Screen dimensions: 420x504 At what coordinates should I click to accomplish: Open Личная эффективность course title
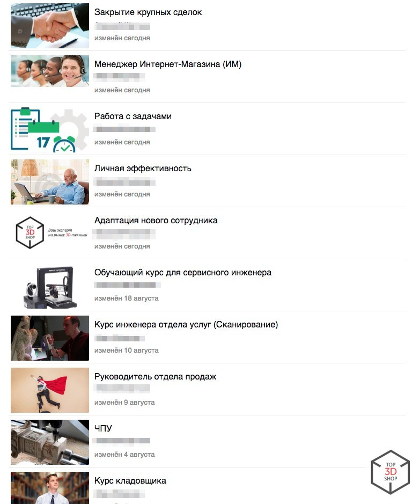point(143,169)
